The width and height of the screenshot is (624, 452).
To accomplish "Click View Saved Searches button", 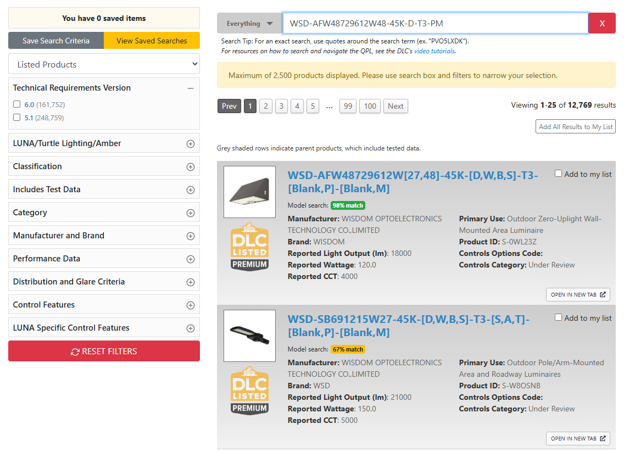I will tap(152, 41).
